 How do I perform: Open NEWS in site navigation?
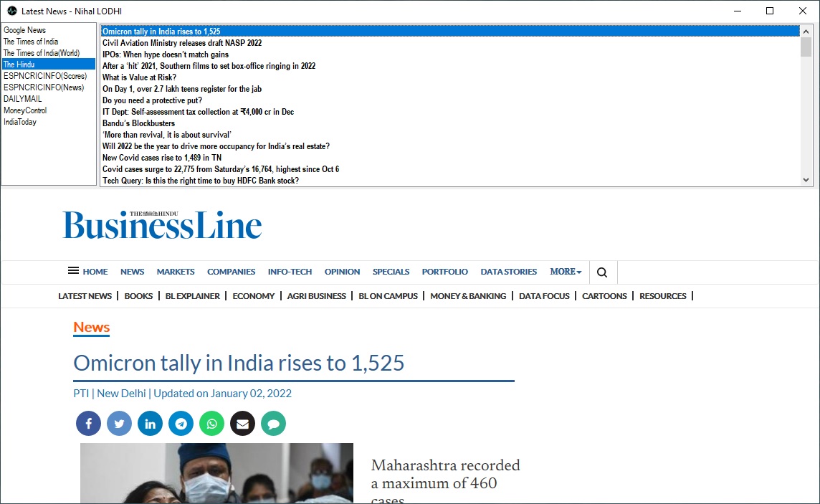tap(133, 272)
